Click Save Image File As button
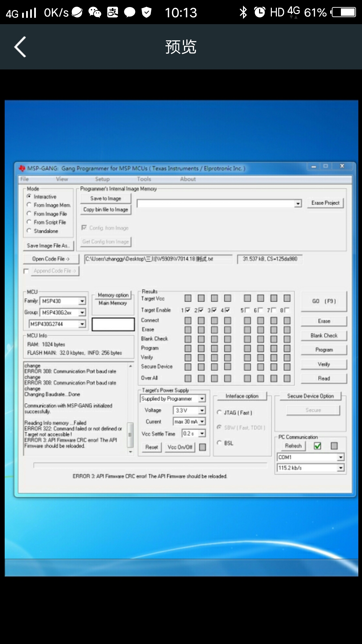This screenshot has width=362, height=644. (48, 246)
